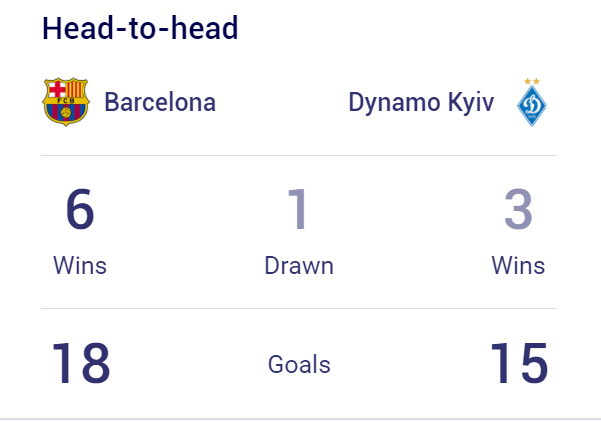
Task: Click Barcelona's 18 goals figure
Action: [x=81, y=363]
